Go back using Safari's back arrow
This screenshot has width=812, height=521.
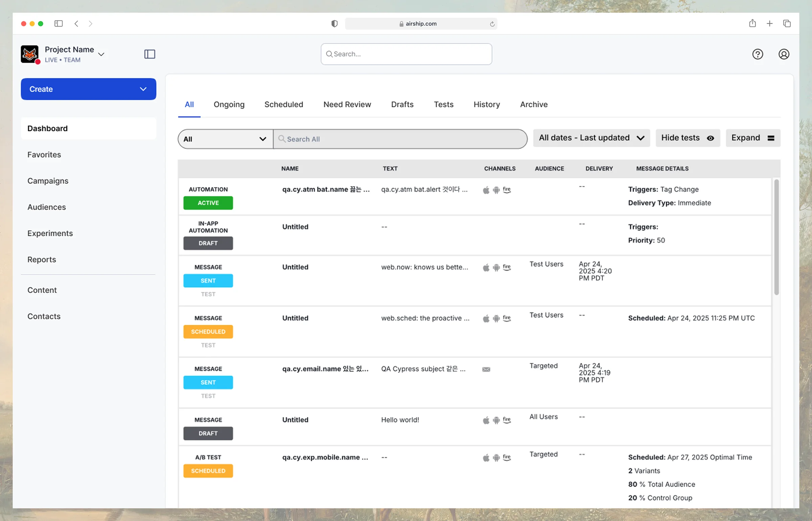[76, 23]
